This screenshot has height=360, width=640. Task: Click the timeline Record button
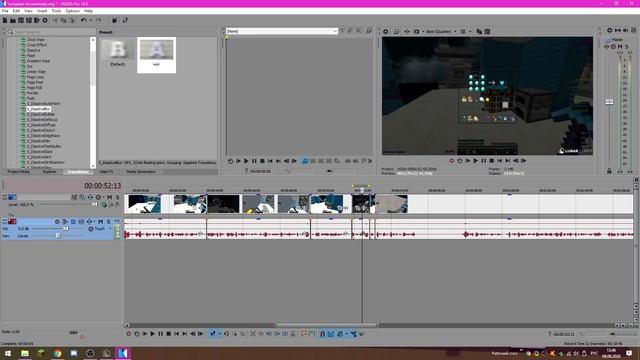click(129, 334)
